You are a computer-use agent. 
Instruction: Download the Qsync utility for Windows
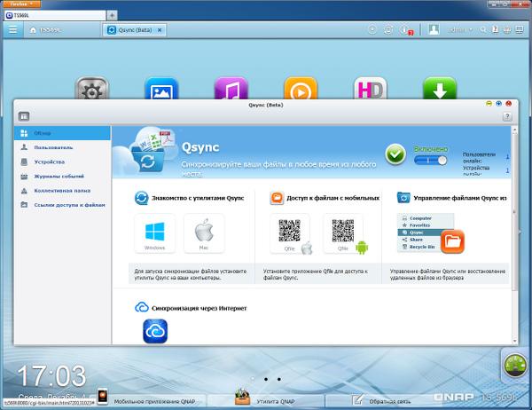(x=154, y=233)
